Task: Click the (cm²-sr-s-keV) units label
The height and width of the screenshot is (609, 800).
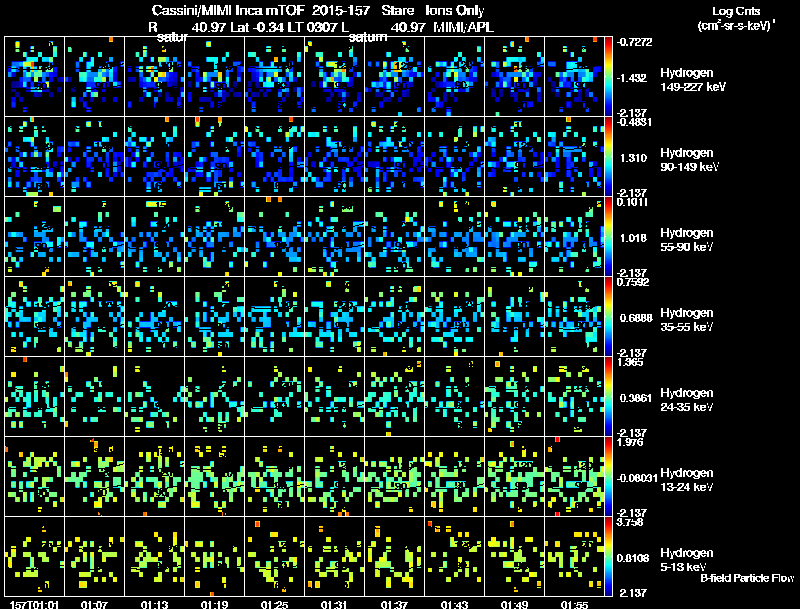Action: tap(736, 25)
